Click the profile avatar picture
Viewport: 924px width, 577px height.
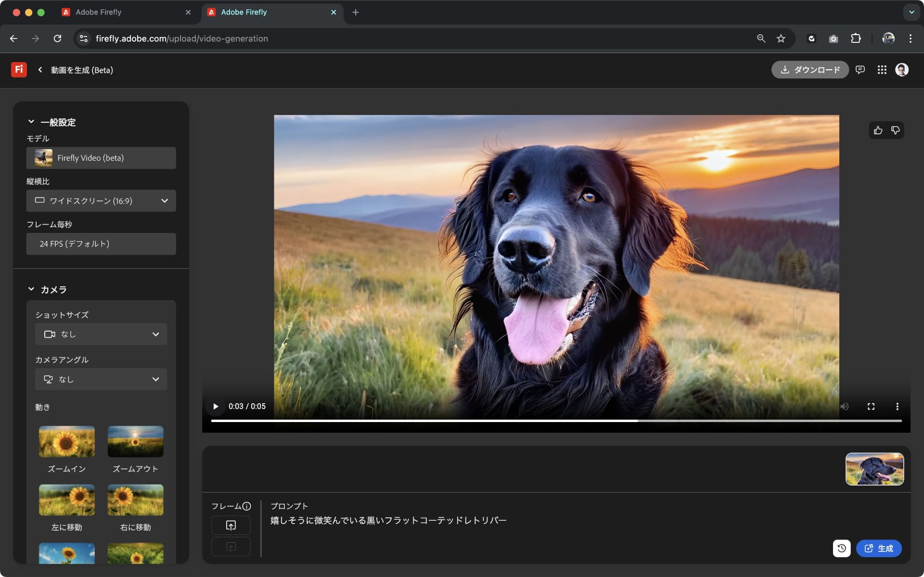(x=902, y=70)
